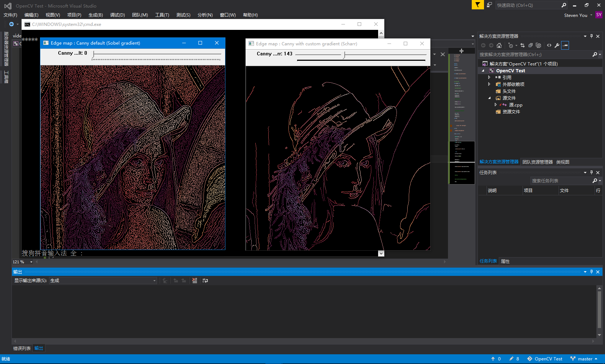605x364 pixels.
Task: Click the pending changes filter clock icon
Action: [x=511, y=45]
